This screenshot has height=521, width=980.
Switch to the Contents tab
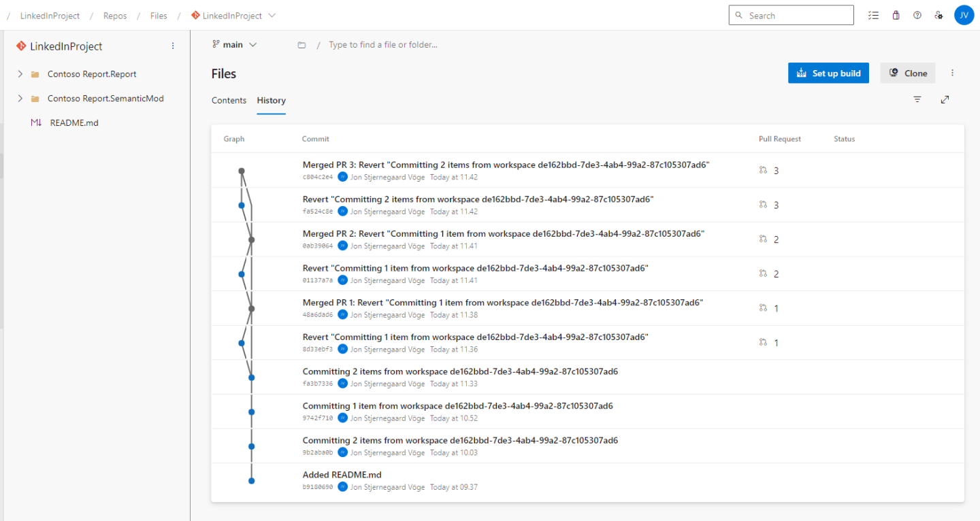[229, 101]
